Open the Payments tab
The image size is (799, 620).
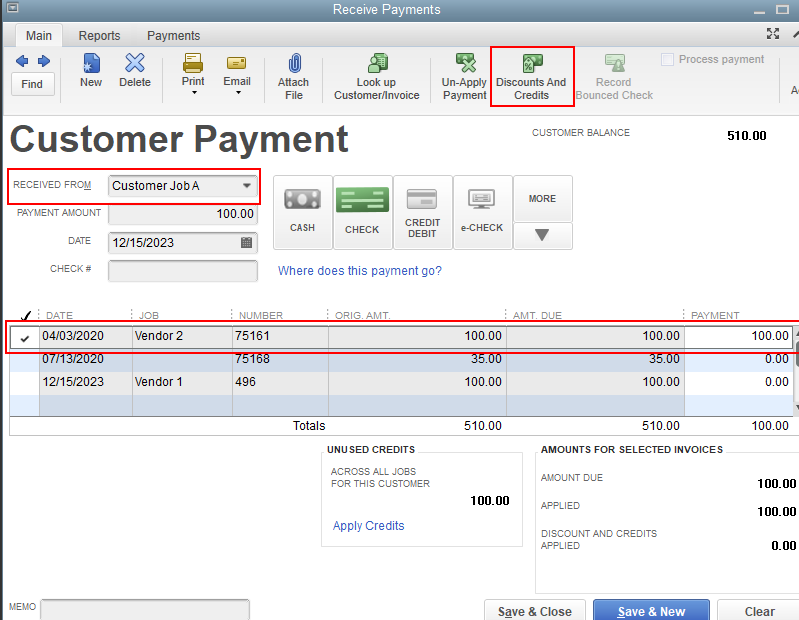click(x=173, y=36)
